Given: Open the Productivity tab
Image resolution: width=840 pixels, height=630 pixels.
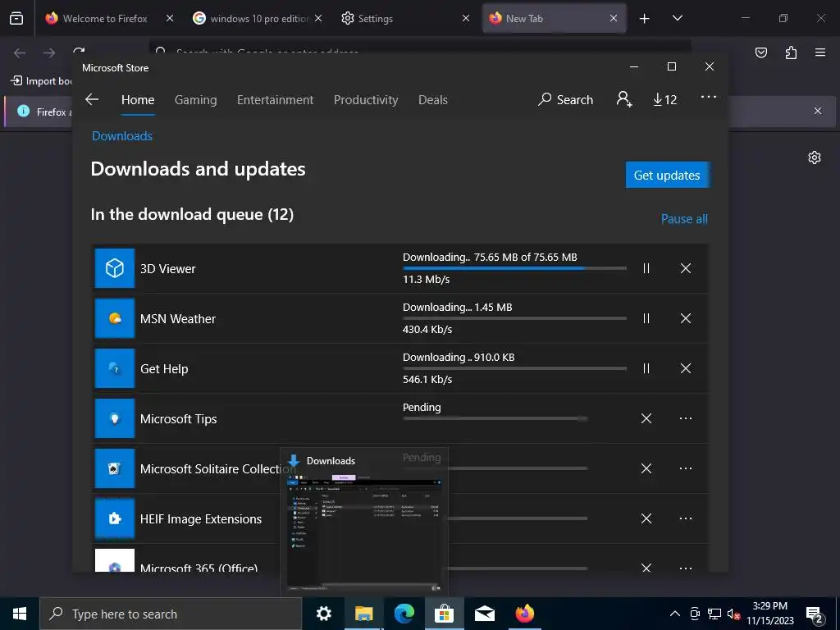Looking at the screenshot, I should (366, 100).
